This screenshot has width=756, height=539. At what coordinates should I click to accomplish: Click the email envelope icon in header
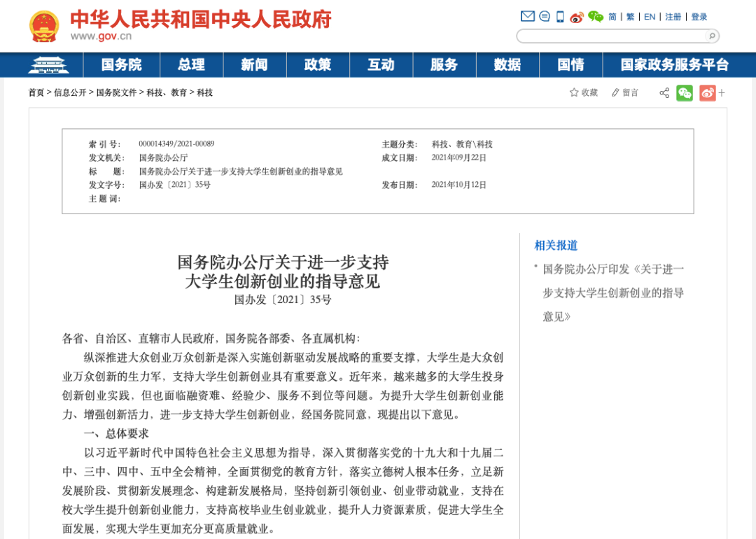[528, 17]
